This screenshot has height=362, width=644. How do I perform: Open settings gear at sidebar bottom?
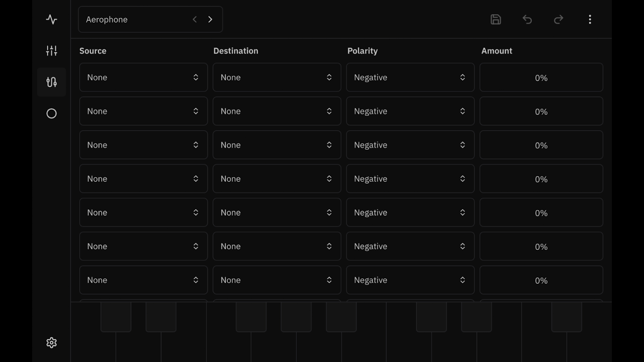[x=52, y=343]
